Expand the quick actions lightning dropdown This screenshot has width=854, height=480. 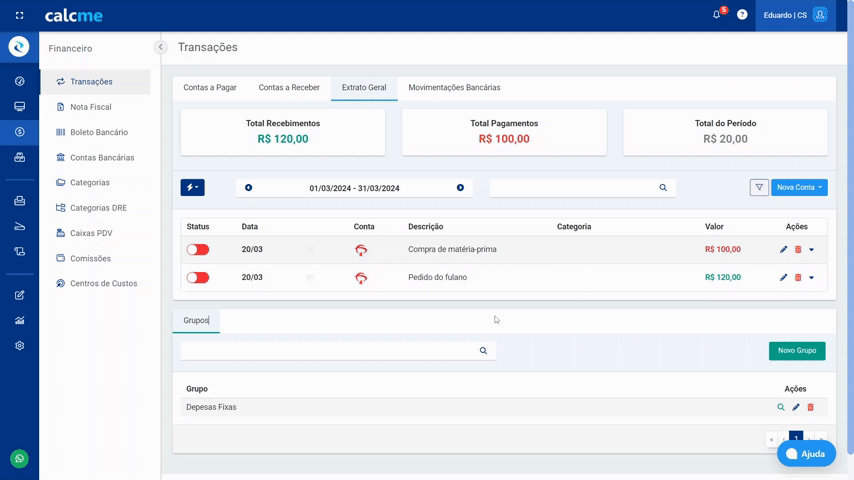point(192,187)
